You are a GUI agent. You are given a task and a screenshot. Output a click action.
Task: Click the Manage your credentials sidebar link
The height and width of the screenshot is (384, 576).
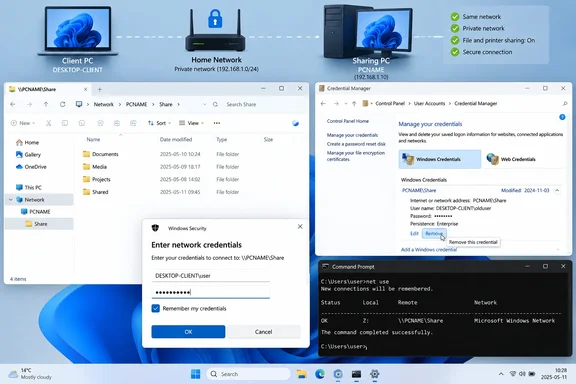pos(352,135)
